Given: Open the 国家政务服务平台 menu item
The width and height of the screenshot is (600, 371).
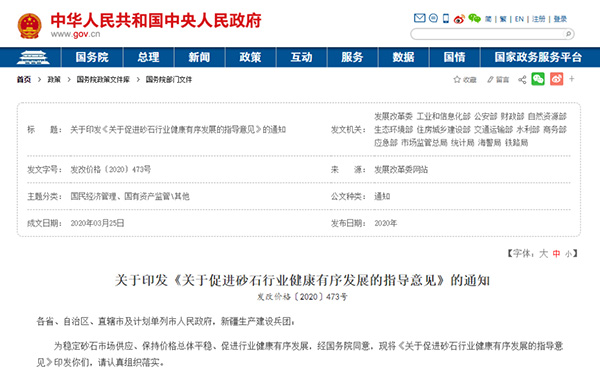Looking at the screenshot, I should click(x=538, y=57).
